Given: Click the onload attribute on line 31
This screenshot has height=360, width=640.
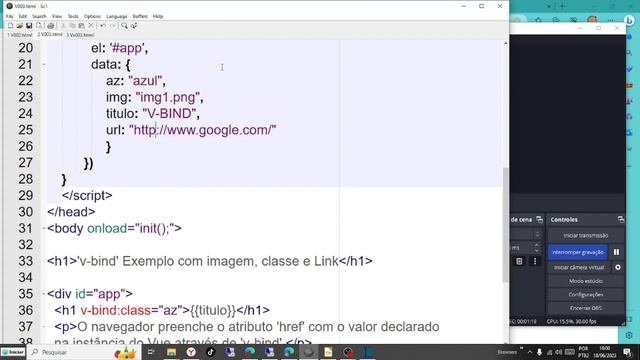Looking at the screenshot, I should pyautogui.click(x=107, y=228).
